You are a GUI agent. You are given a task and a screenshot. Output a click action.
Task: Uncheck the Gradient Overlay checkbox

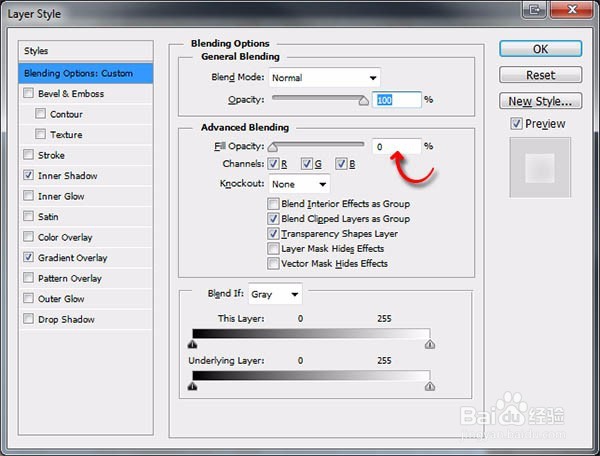pyautogui.click(x=28, y=257)
